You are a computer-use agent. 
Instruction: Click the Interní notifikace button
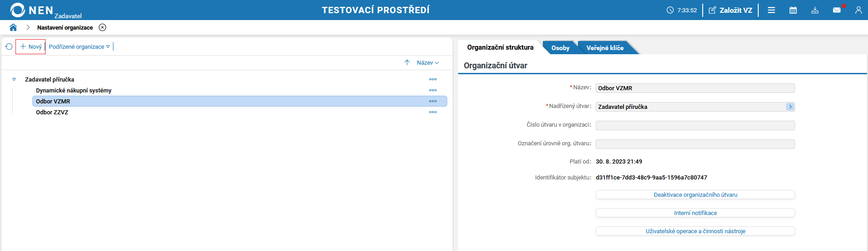[695, 213]
